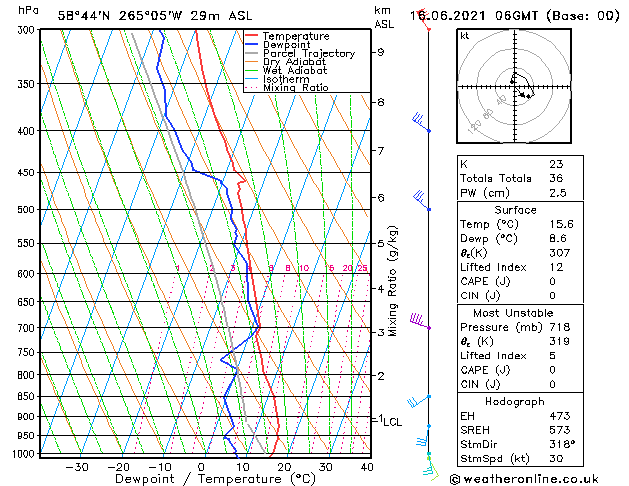Click the Mixing Ratio (g/kg) axis label
Viewport: 629px width, 486px height.
click(x=392, y=281)
